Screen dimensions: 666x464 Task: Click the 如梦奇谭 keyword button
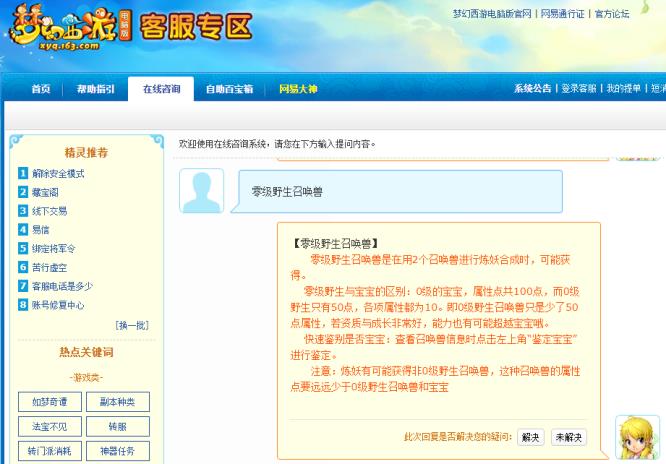tap(50, 401)
